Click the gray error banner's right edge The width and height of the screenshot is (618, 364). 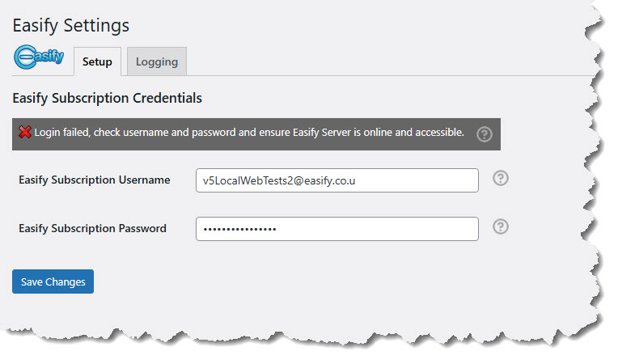coord(497,134)
